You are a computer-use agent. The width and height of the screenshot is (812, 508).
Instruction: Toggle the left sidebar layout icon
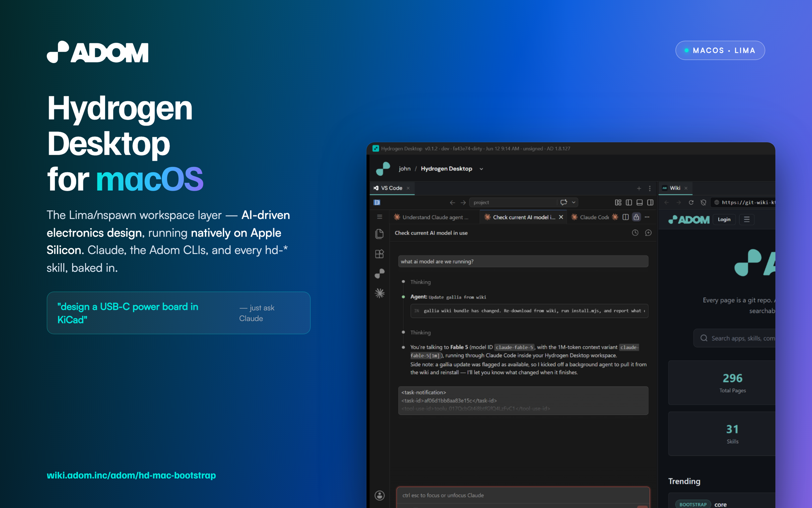point(628,202)
